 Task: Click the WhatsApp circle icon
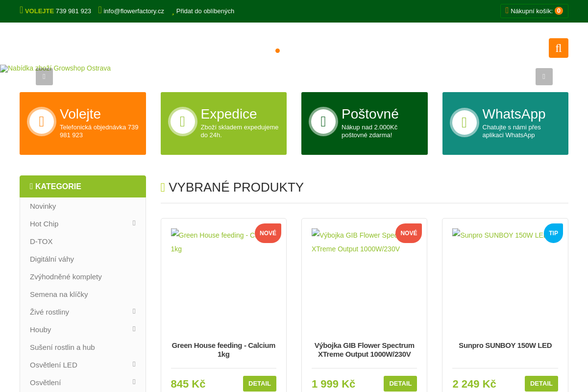(x=464, y=122)
